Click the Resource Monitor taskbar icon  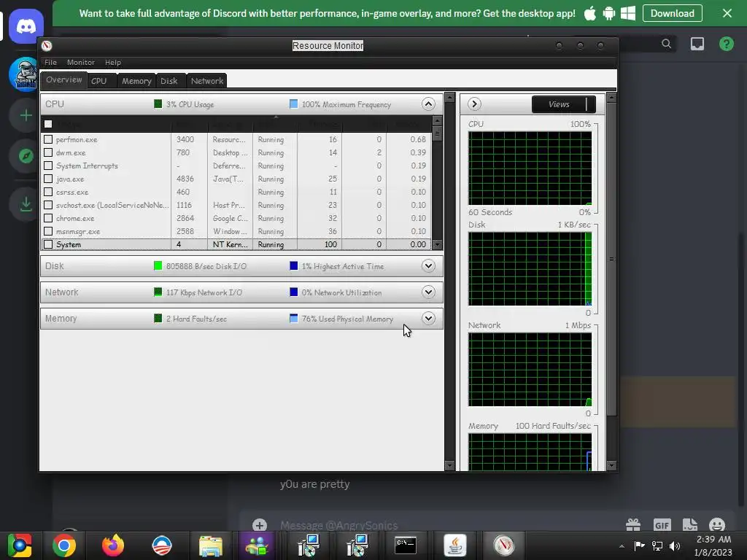(x=503, y=545)
